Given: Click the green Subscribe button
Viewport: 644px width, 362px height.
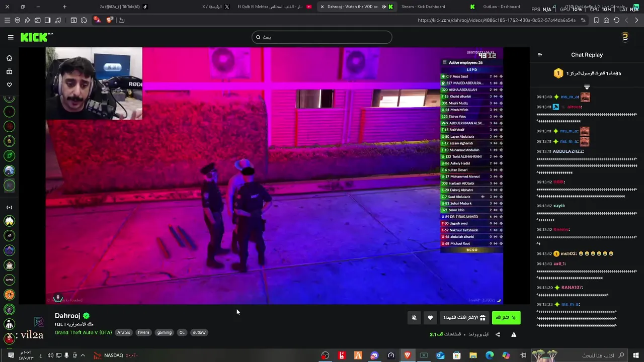Looking at the screenshot, I should pos(506,318).
